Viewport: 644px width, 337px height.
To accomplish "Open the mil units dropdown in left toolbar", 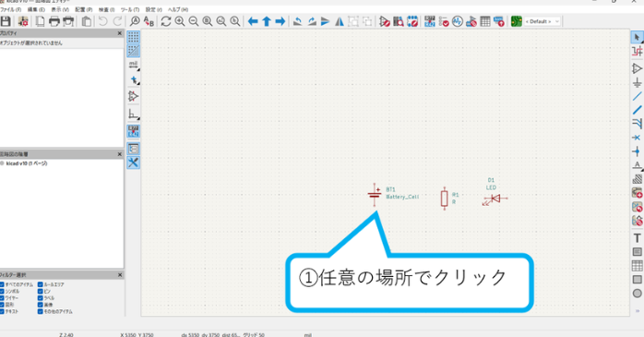I will tap(133, 65).
